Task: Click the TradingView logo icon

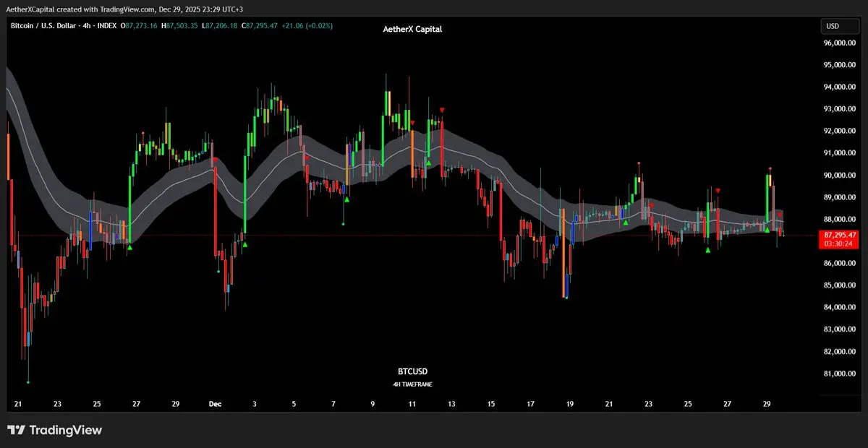Action: point(16,431)
